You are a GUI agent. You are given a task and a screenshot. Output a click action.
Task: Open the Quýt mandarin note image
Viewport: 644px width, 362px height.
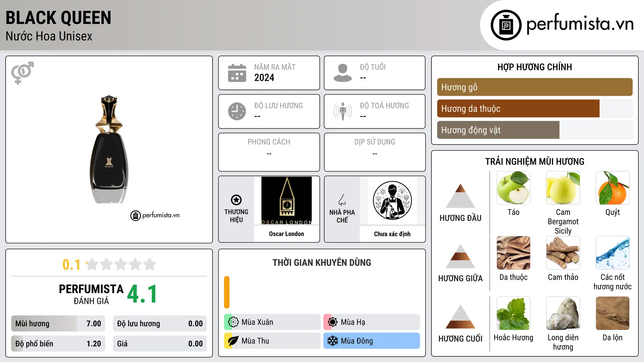coord(613,188)
